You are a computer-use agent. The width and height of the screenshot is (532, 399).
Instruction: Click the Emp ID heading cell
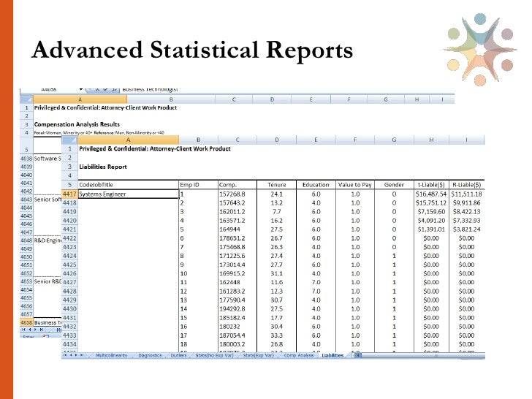[x=198, y=185]
